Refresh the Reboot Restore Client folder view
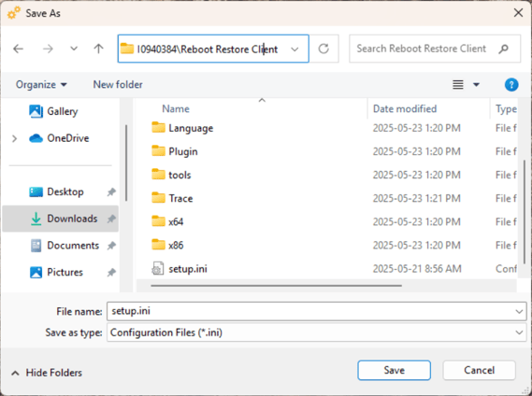 pyautogui.click(x=324, y=49)
